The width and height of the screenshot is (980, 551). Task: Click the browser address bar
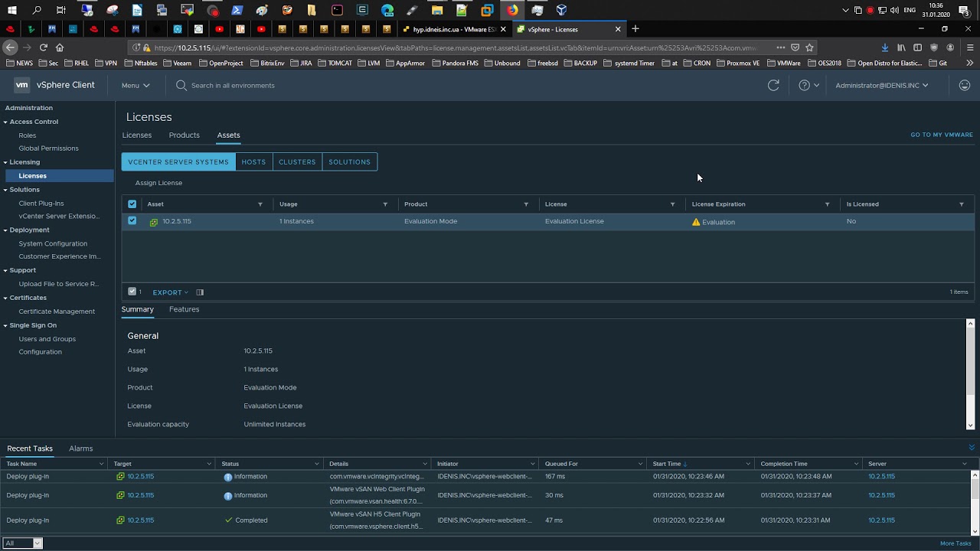point(456,47)
